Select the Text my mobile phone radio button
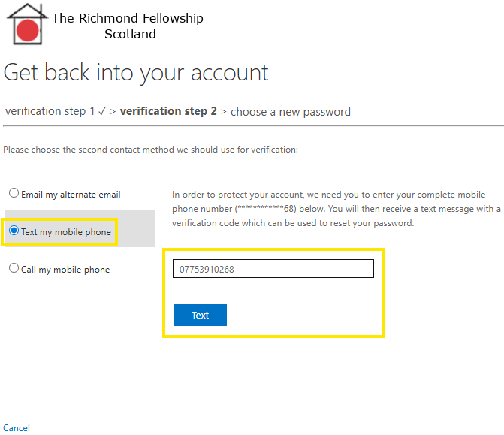The height and width of the screenshot is (435, 504). (14, 231)
